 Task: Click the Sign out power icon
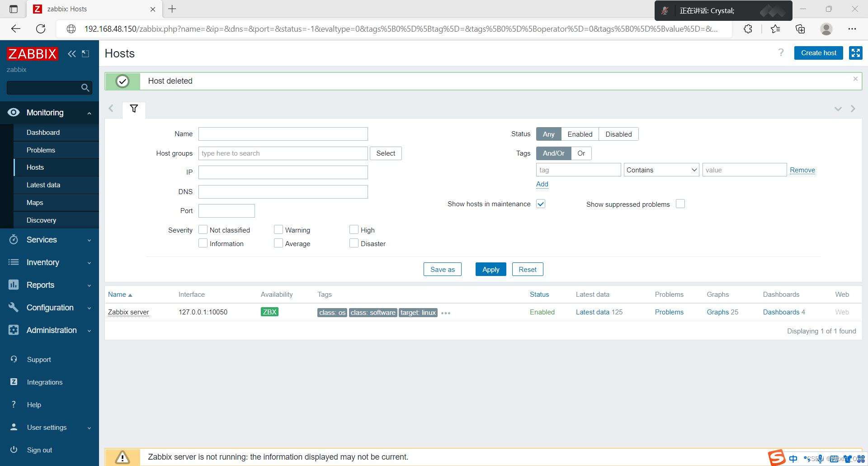pyautogui.click(x=14, y=450)
